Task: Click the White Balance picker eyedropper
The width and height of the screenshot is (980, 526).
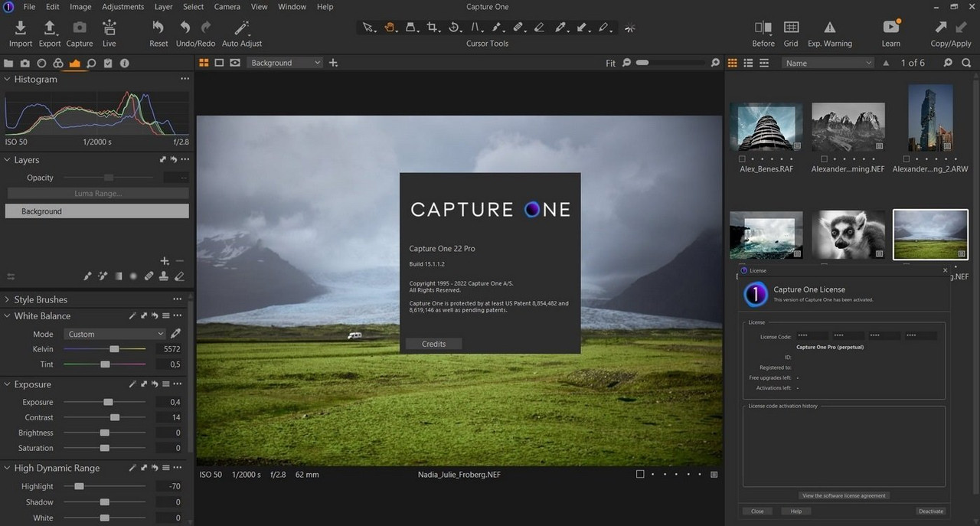Action: click(175, 334)
